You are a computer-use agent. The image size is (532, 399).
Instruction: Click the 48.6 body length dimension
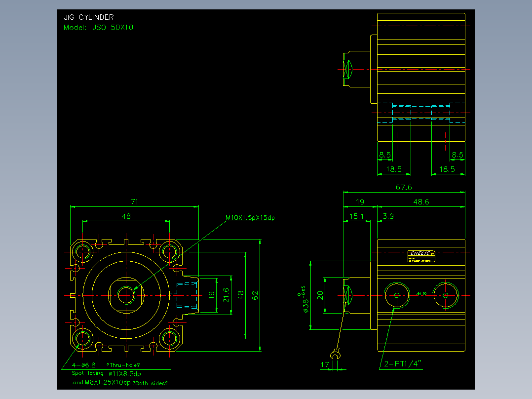(421, 202)
